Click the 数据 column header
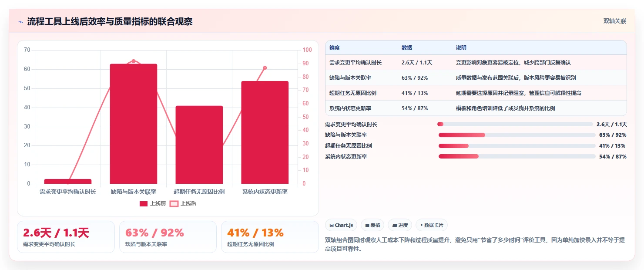This screenshot has width=644, height=270. click(x=407, y=47)
